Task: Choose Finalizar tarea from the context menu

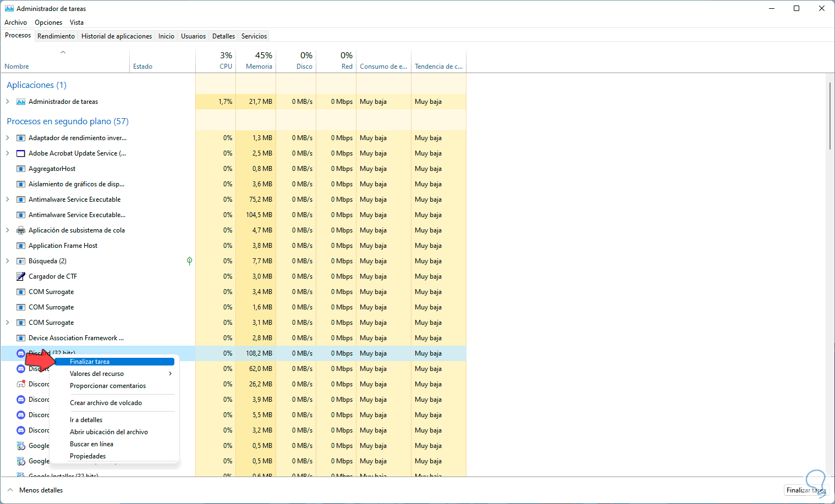Action: (90, 362)
